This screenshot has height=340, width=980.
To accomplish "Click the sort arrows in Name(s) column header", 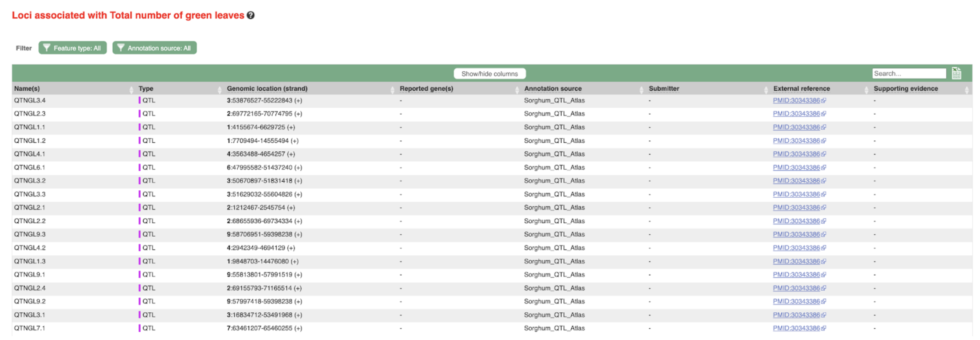I will [x=131, y=89].
